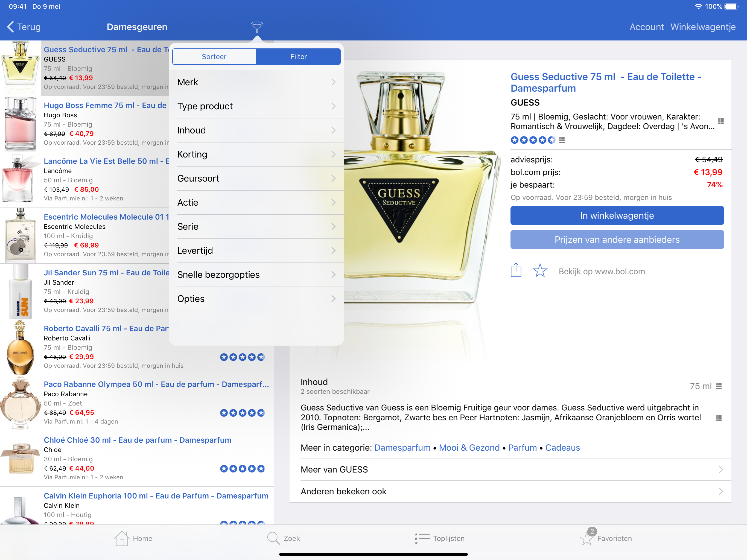The image size is (747, 560).
Task: Open the Account page
Action: (646, 27)
